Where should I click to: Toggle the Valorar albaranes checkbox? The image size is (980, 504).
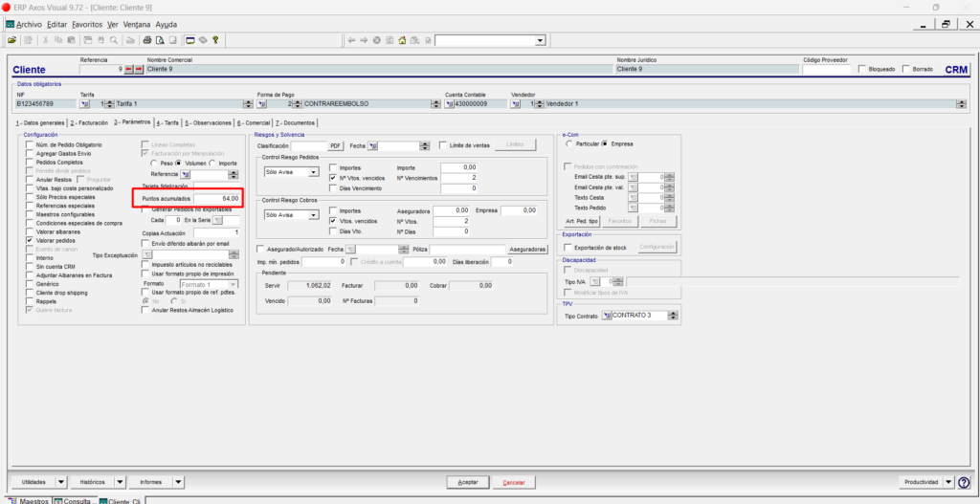tap(30, 231)
